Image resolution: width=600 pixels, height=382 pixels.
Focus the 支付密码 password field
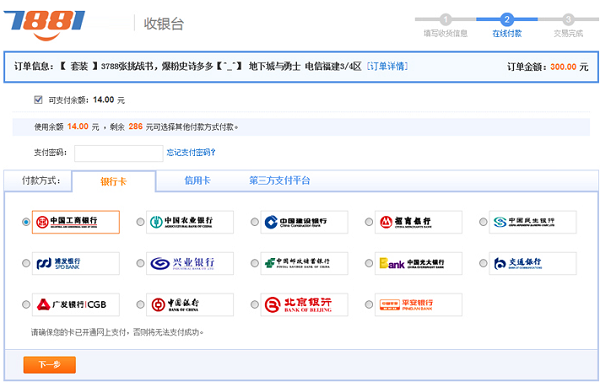(x=119, y=153)
